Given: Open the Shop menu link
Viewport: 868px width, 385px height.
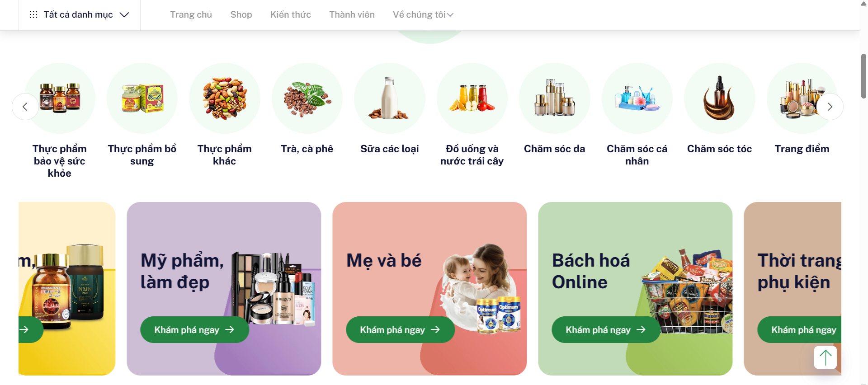Looking at the screenshot, I should (x=241, y=14).
